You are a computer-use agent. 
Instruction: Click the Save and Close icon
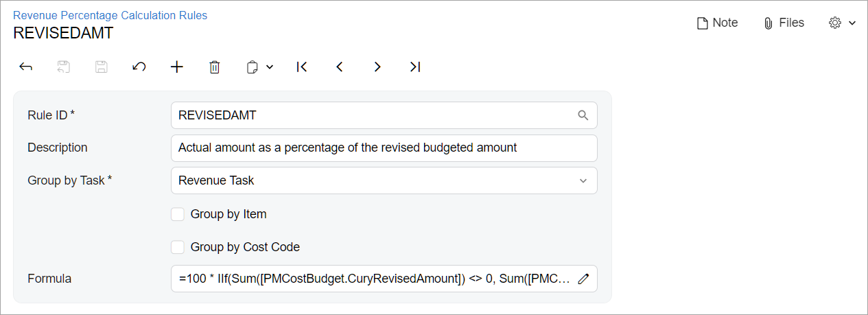(x=64, y=67)
